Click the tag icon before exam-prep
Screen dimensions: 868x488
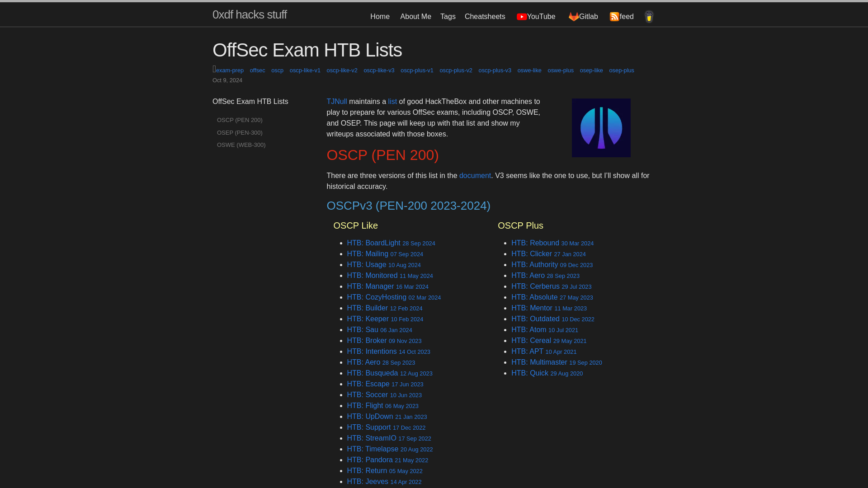[x=214, y=69]
